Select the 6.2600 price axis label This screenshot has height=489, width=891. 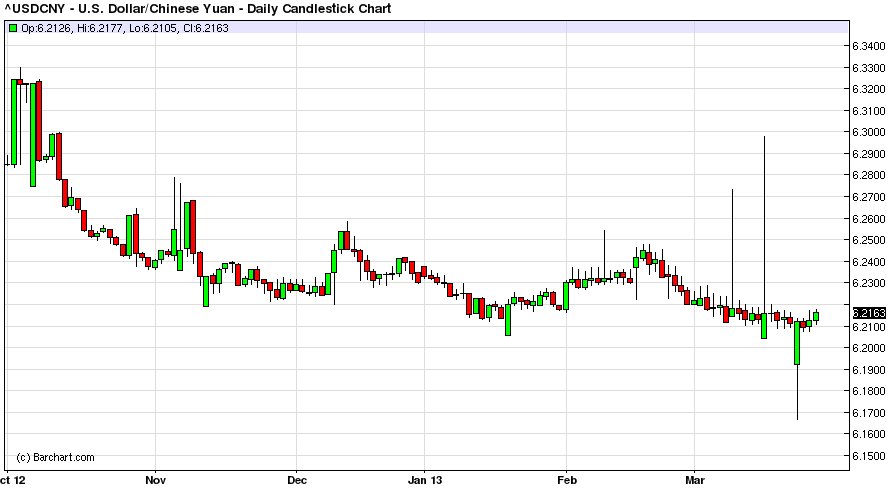[x=869, y=219]
